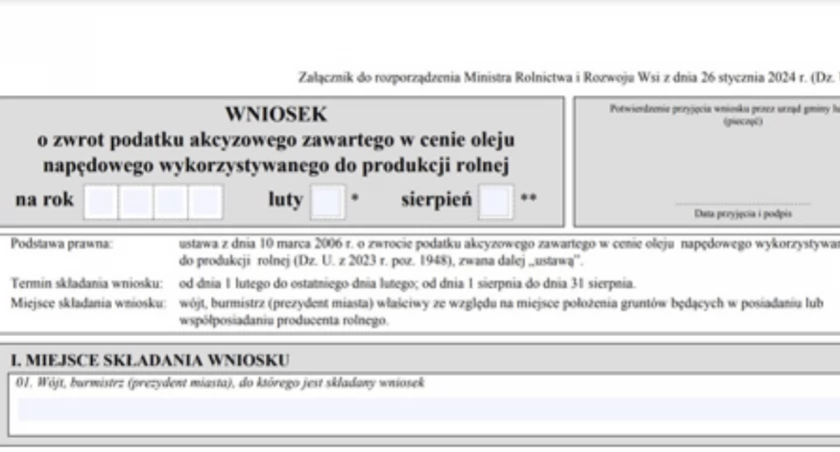This screenshot has width=840, height=452.
Task: Click the line 'napędowego wykorzystywanego do produkcji rolnej'
Action: (x=276, y=165)
